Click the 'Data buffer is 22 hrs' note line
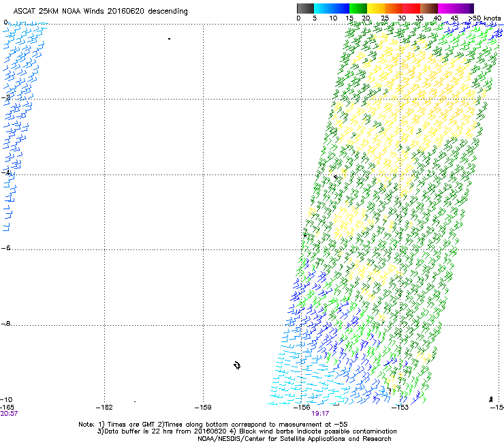The image size is (504, 443). pos(247,431)
